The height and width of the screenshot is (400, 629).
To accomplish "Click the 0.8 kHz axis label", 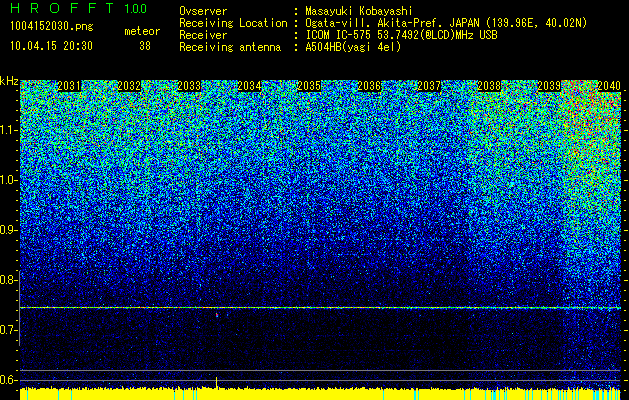I will point(9,280).
